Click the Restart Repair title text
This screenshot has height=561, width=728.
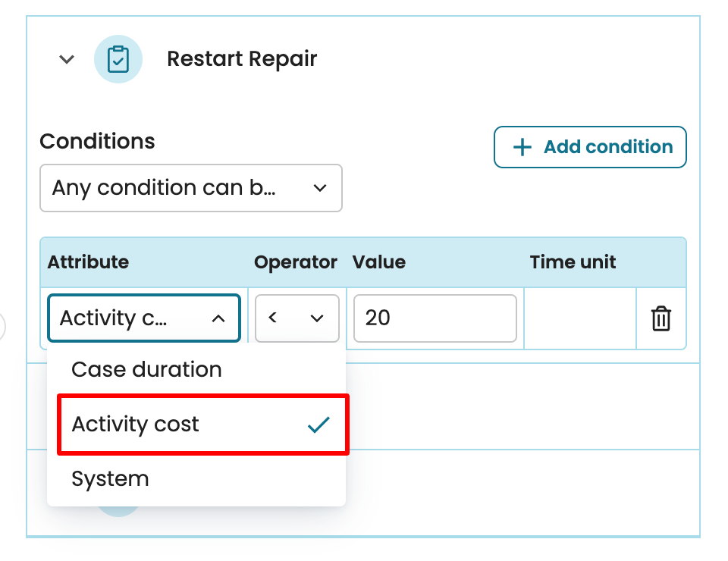(242, 59)
